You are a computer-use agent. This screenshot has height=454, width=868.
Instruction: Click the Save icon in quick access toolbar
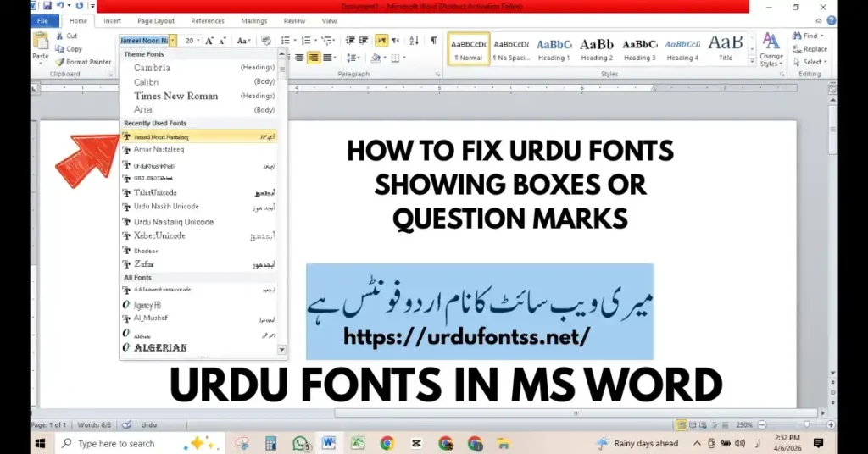tap(47, 6)
